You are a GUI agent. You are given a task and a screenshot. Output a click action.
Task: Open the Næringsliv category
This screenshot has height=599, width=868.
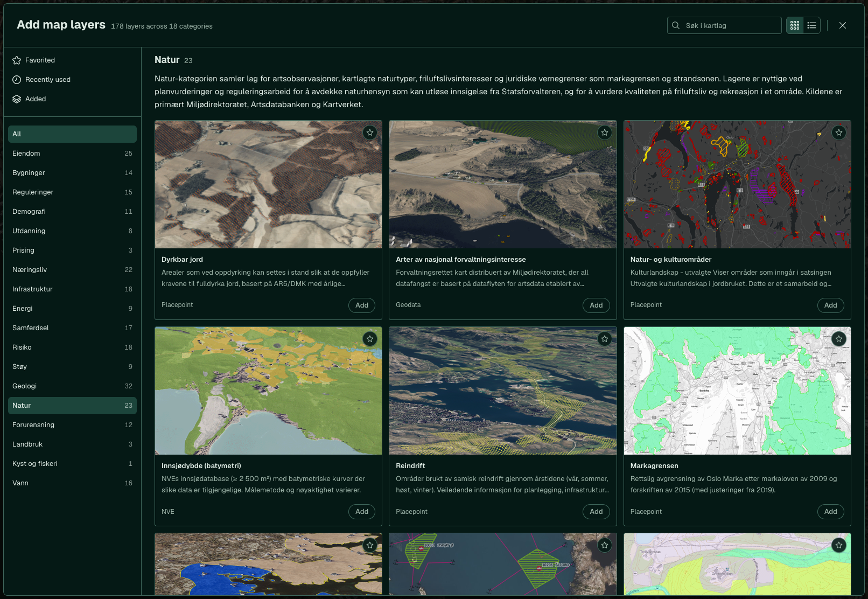72,270
